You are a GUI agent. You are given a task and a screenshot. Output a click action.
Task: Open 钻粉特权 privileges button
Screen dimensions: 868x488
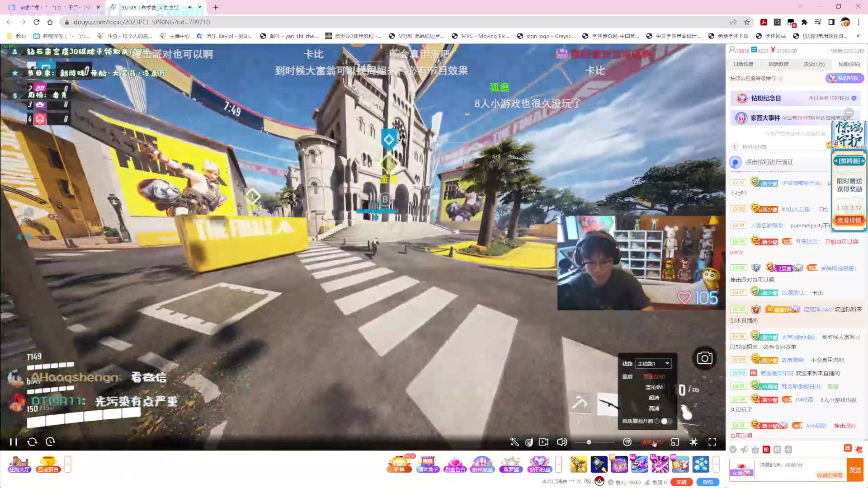[x=844, y=78]
